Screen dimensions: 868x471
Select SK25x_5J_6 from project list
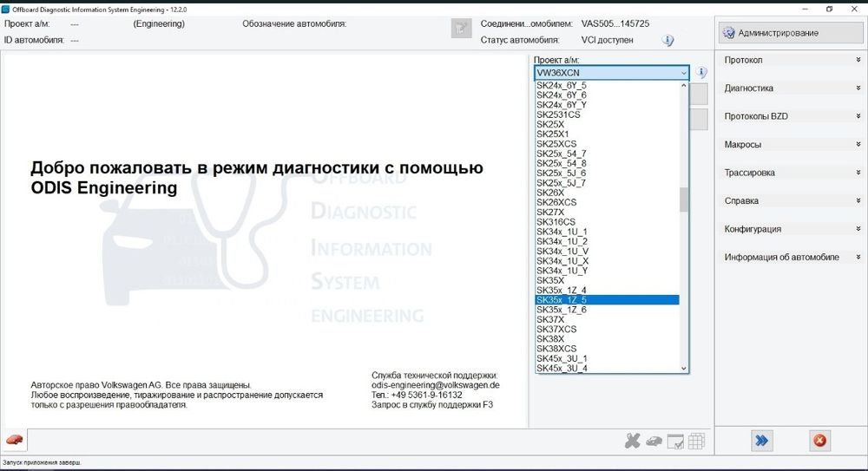click(x=607, y=173)
